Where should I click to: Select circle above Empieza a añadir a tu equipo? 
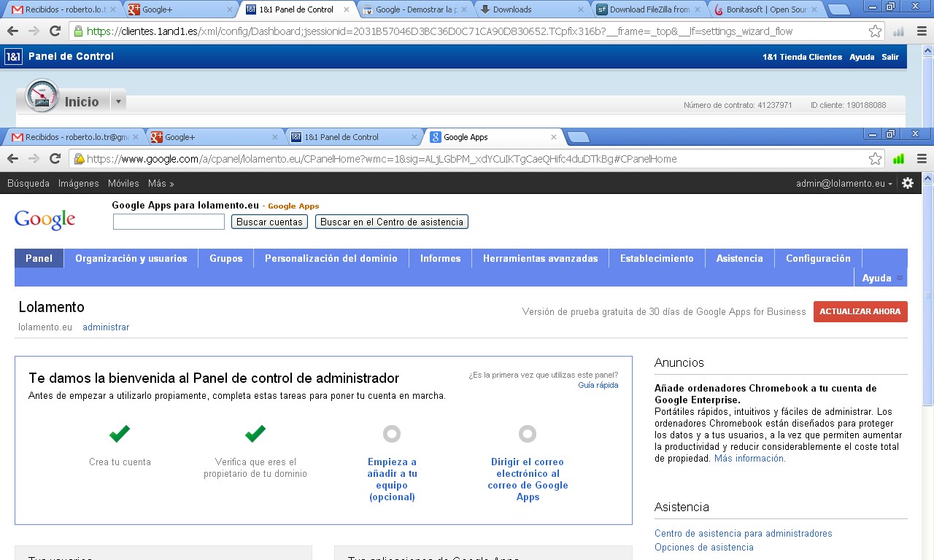click(392, 434)
